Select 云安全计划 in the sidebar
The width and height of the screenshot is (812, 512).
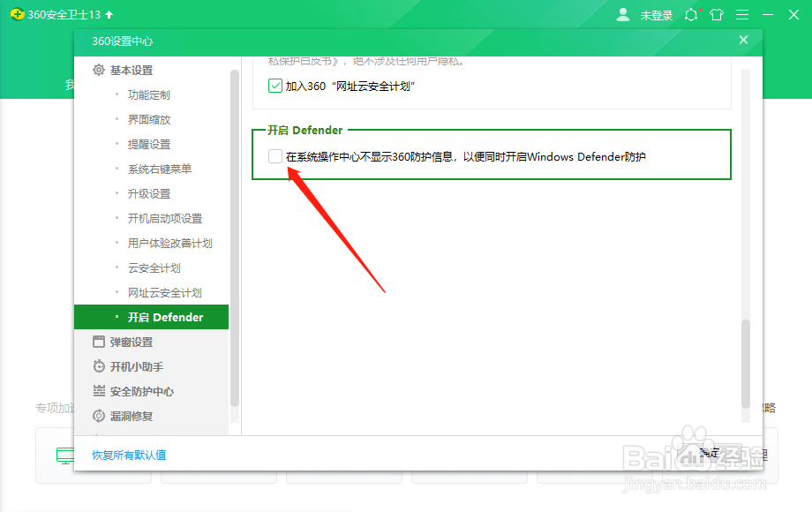coord(154,268)
